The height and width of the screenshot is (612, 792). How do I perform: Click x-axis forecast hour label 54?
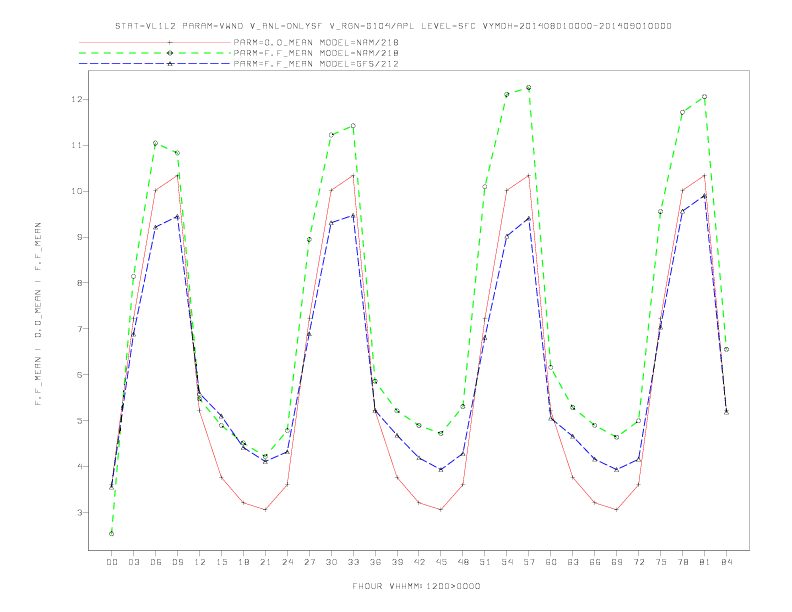tap(507, 562)
